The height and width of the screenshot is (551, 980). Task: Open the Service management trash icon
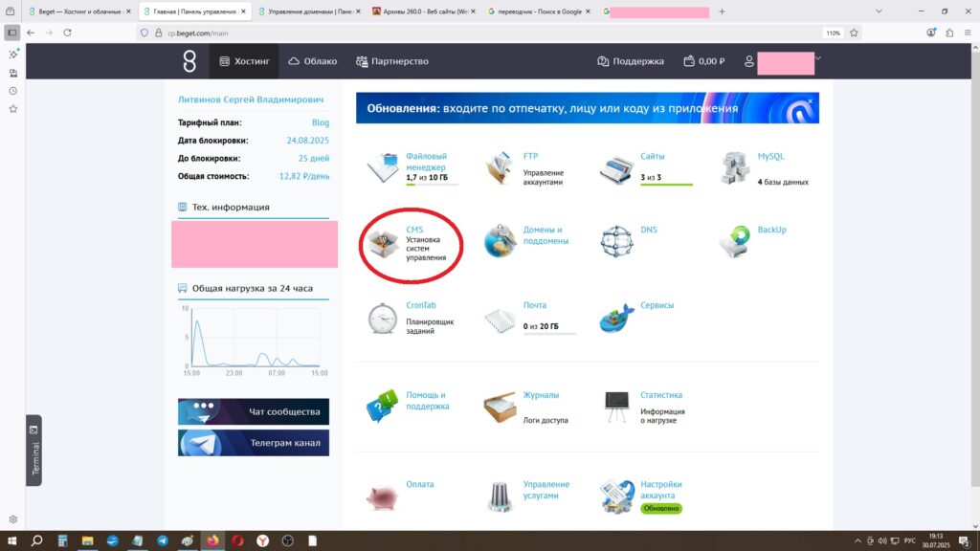(x=500, y=496)
